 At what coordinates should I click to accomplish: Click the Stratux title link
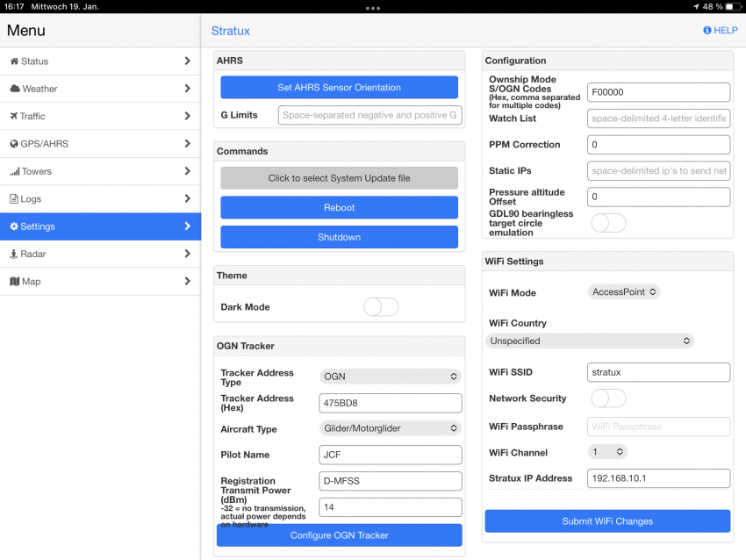(230, 31)
